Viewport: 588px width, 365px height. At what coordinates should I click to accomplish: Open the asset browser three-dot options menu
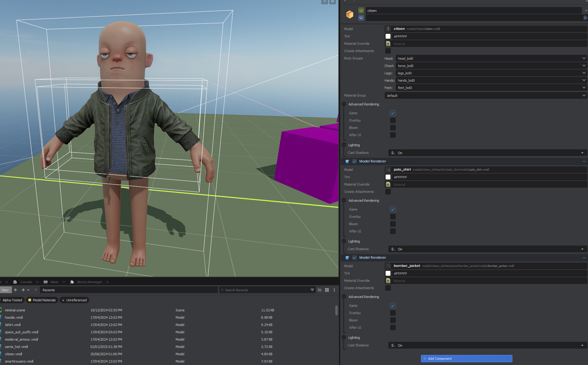(x=334, y=290)
